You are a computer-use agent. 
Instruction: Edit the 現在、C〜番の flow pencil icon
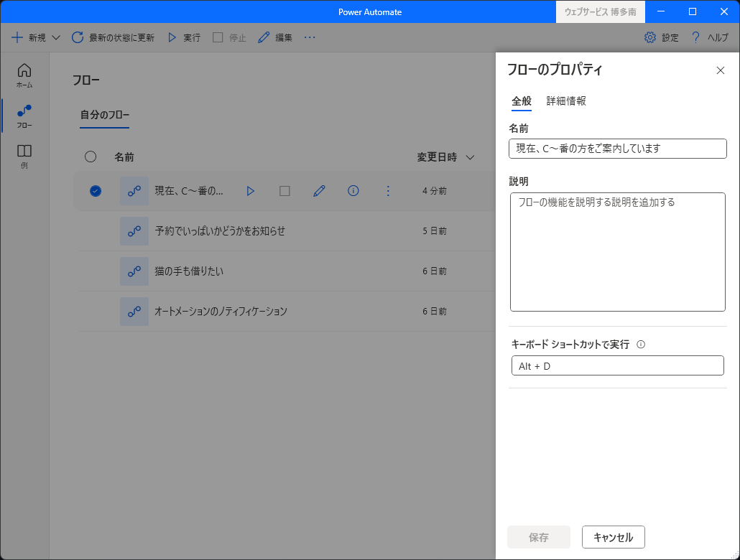tap(319, 191)
